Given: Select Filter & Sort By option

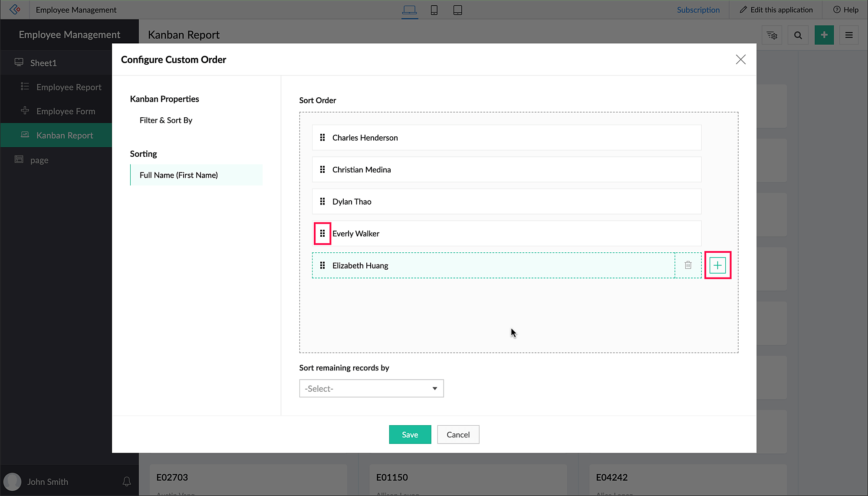Looking at the screenshot, I should point(166,120).
